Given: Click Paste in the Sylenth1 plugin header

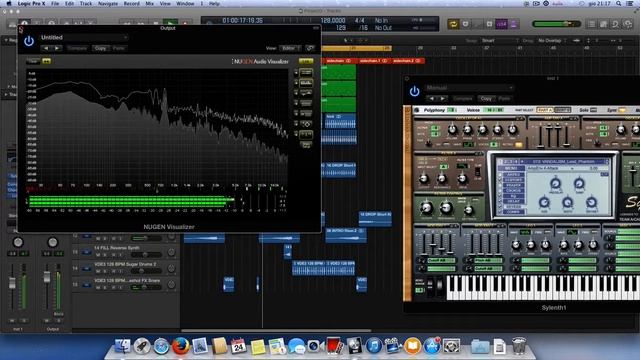Looking at the screenshot, I should tap(504, 98).
